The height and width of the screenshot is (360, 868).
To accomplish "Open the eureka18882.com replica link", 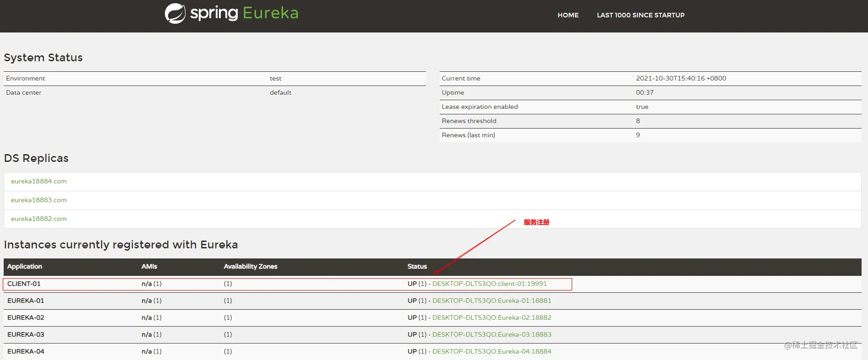I will pos(39,219).
